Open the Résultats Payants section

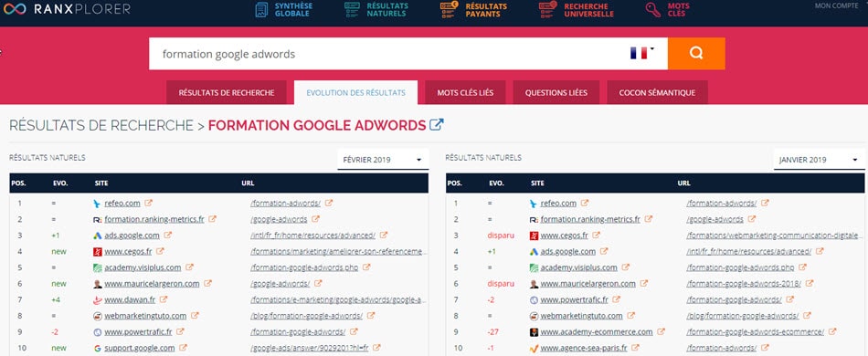tap(473, 9)
